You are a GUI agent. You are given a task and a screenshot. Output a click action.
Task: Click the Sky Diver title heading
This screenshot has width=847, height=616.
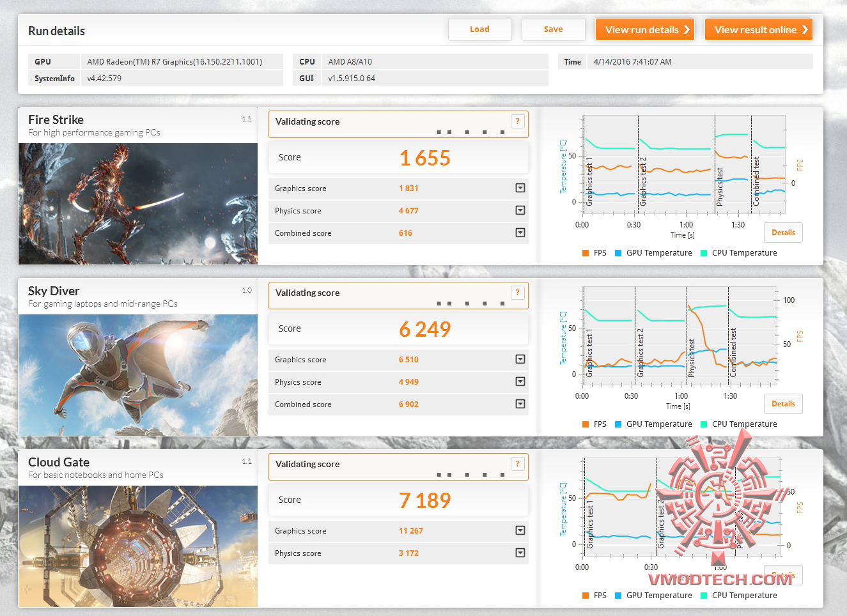(54, 291)
